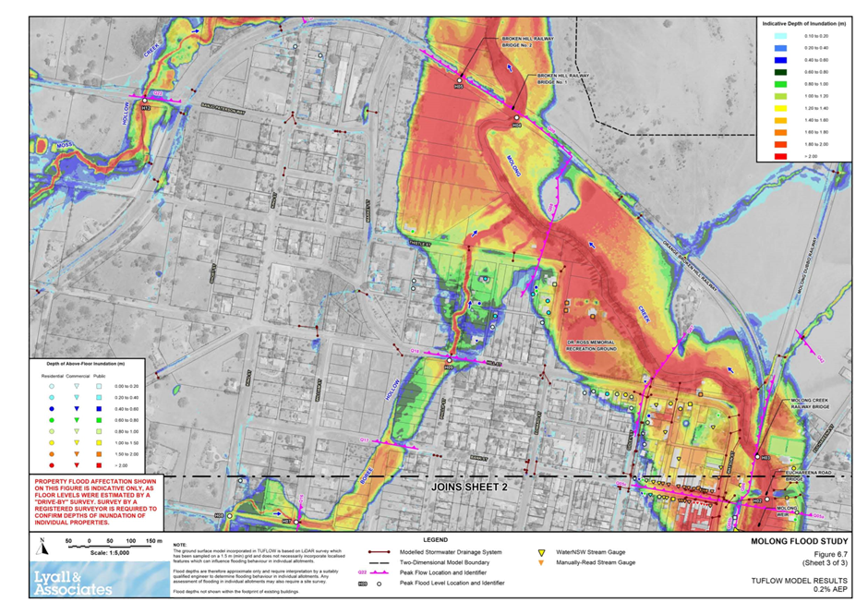Click the 'JOINS SHEET 2' label
This screenshot has width=868, height=614.
point(469,488)
